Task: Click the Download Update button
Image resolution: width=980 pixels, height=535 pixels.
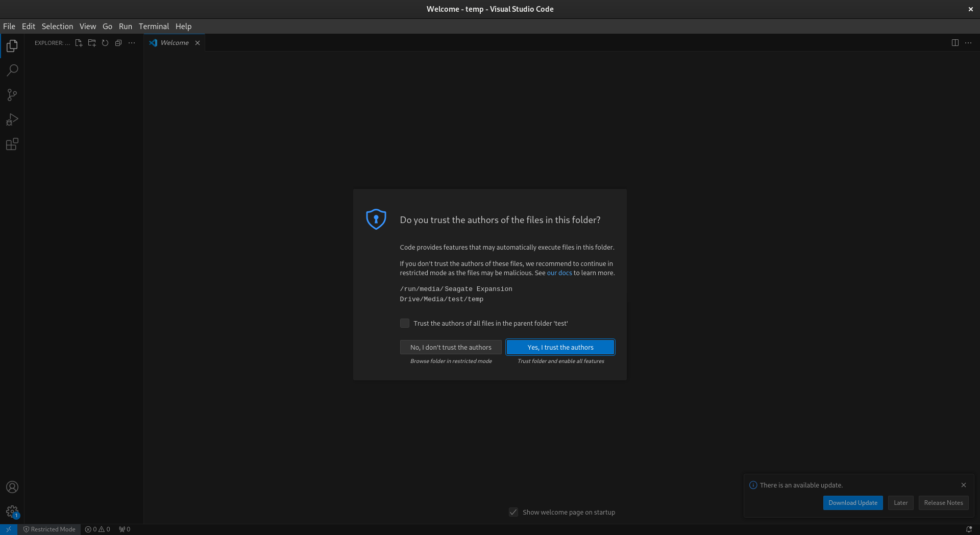Action: (853, 503)
